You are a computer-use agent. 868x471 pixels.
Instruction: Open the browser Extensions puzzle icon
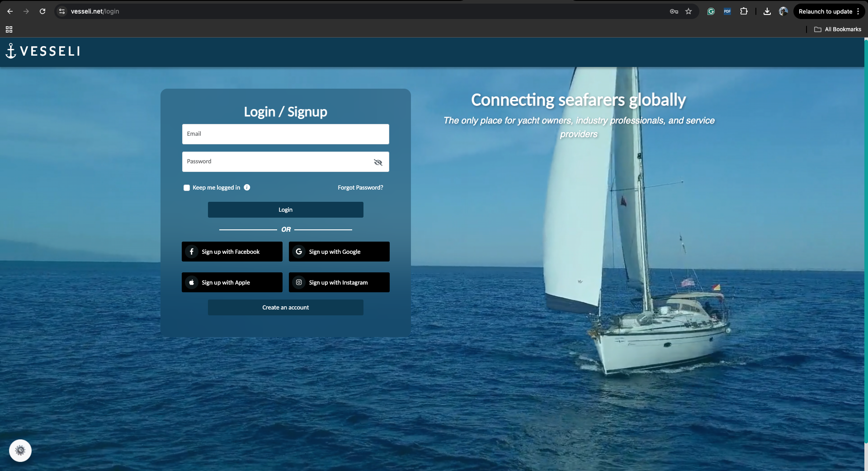pyautogui.click(x=744, y=11)
